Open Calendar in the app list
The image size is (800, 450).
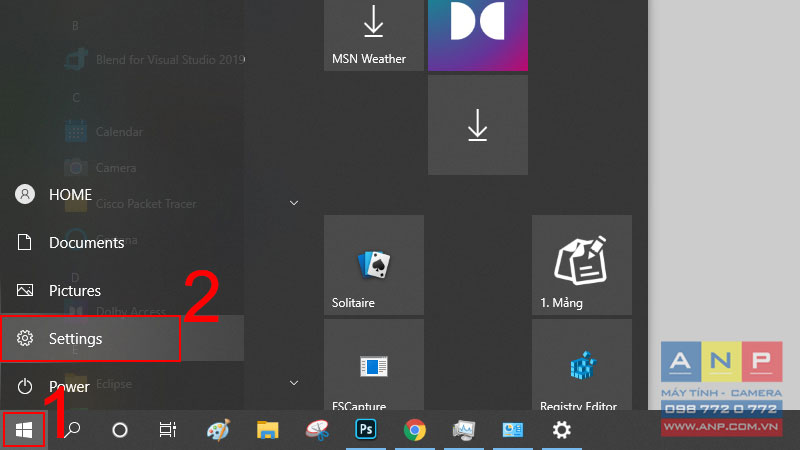point(104,132)
